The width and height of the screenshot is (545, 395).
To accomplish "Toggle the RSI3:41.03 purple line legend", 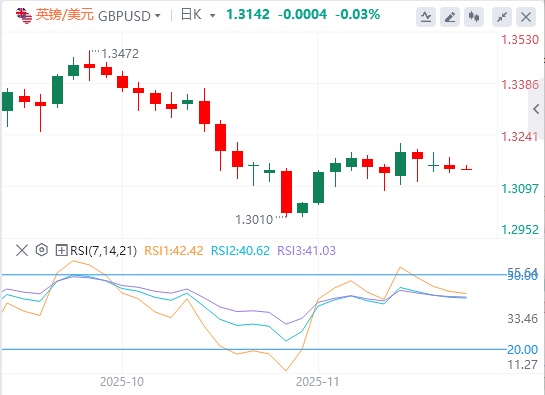I will coord(306,251).
